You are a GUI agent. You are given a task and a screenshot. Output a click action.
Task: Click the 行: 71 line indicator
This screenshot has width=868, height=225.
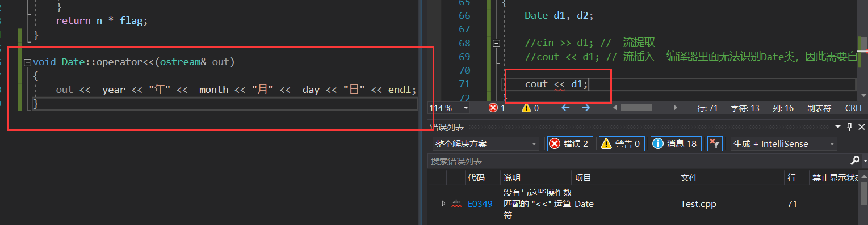(x=707, y=108)
